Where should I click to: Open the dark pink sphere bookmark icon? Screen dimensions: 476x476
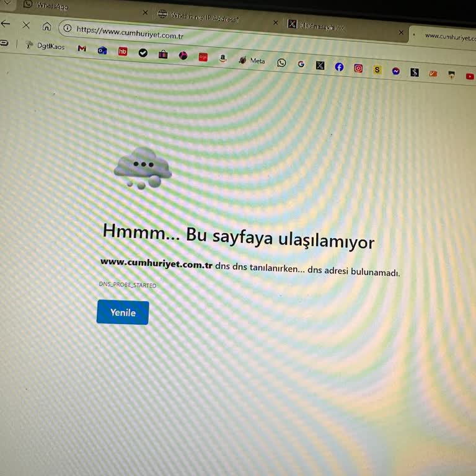click(183, 56)
